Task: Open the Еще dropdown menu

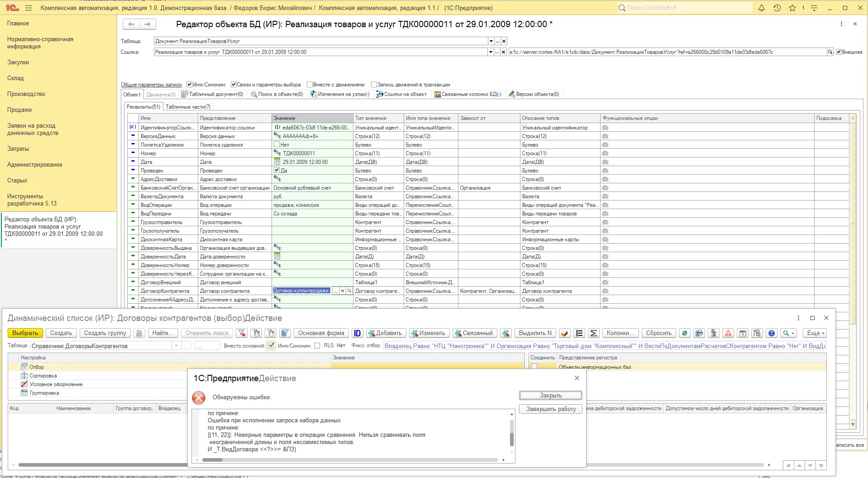Action: coord(816,333)
